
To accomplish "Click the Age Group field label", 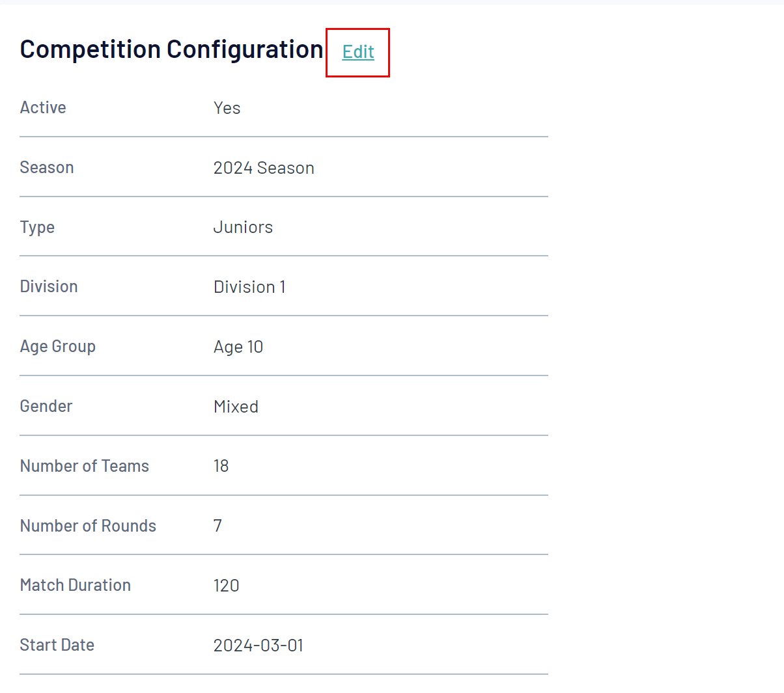I will (58, 346).
